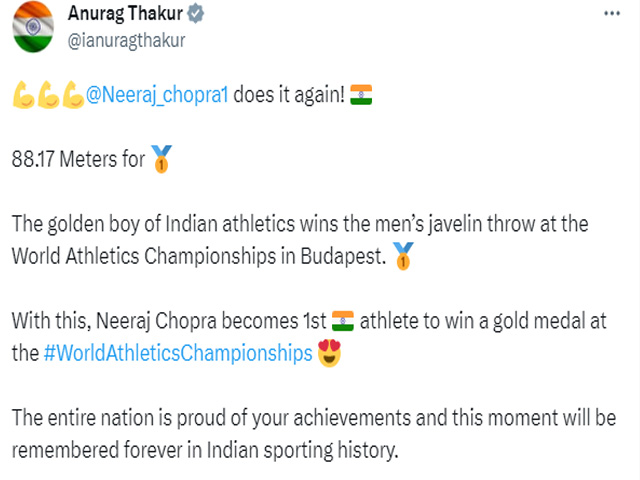640x480 pixels.
Task: Click the India flag emoji after '1st'
Action: click(343, 321)
